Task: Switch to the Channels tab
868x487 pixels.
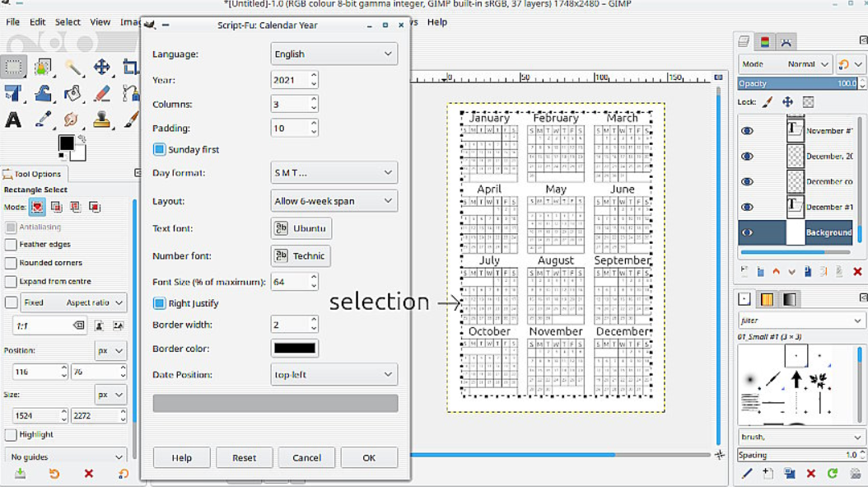Action: click(x=764, y=40)
